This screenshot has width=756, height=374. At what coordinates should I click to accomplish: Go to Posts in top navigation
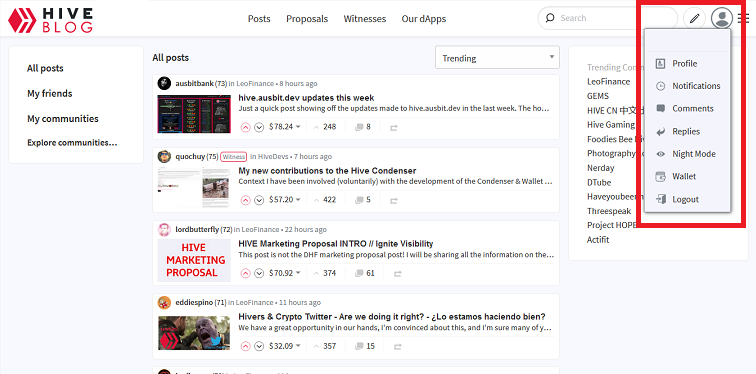point(259,19)
